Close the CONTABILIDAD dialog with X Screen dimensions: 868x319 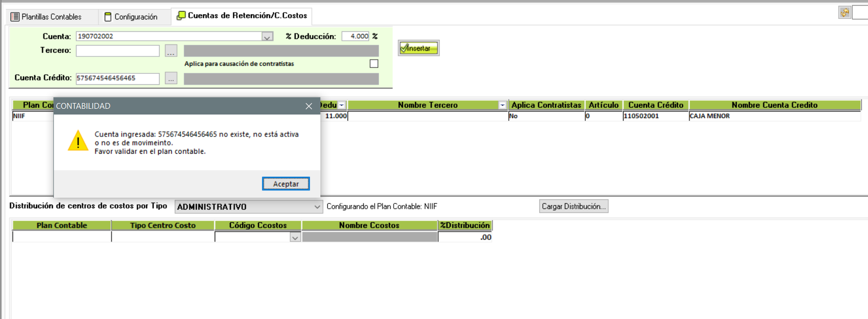(x=309, y=106)
